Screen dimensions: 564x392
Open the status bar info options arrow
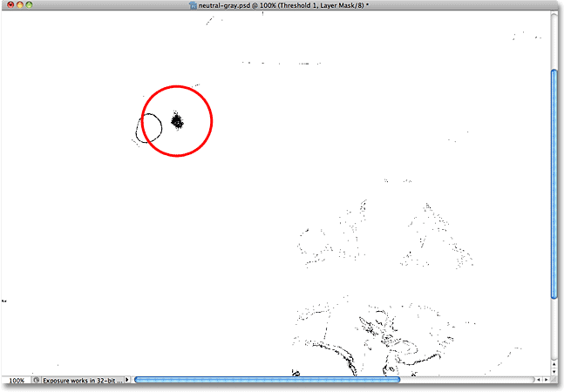(x=127, y=380)
